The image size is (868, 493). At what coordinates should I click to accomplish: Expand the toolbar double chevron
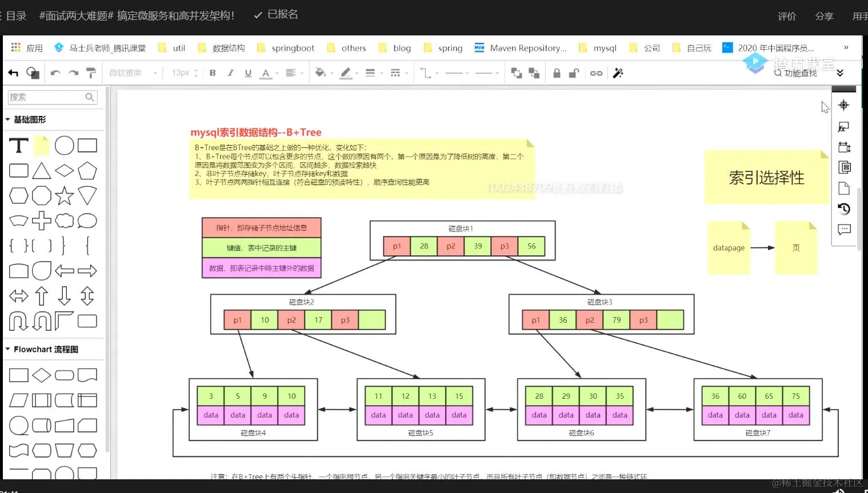tap(840, 73)
